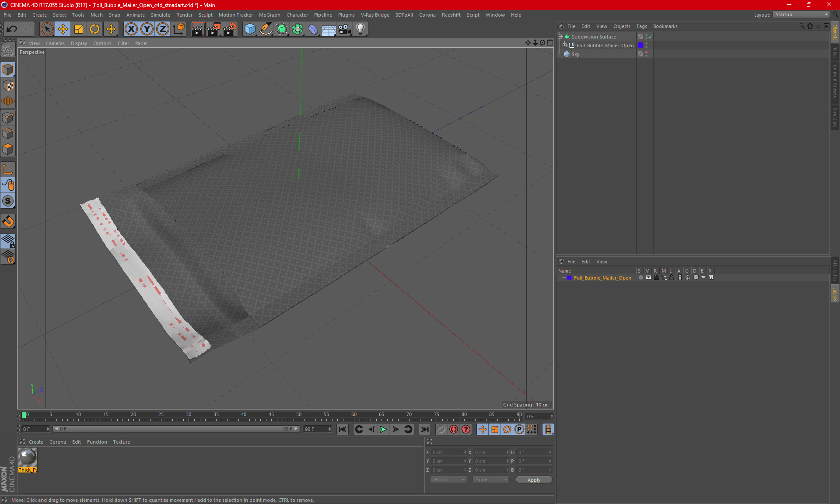Switch to Polygons mode
This screenshot has width=840, height=504.
click(8, 149)
